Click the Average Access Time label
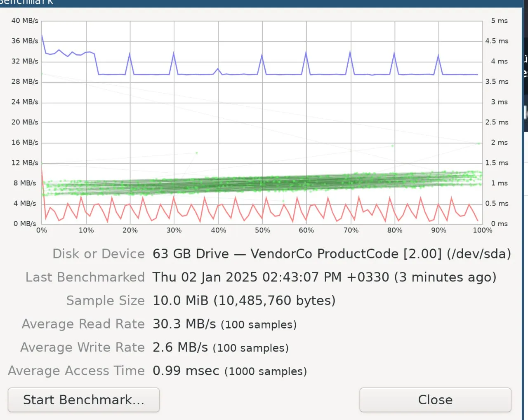Viewport: 528px width, 420px height. point(76,371)
